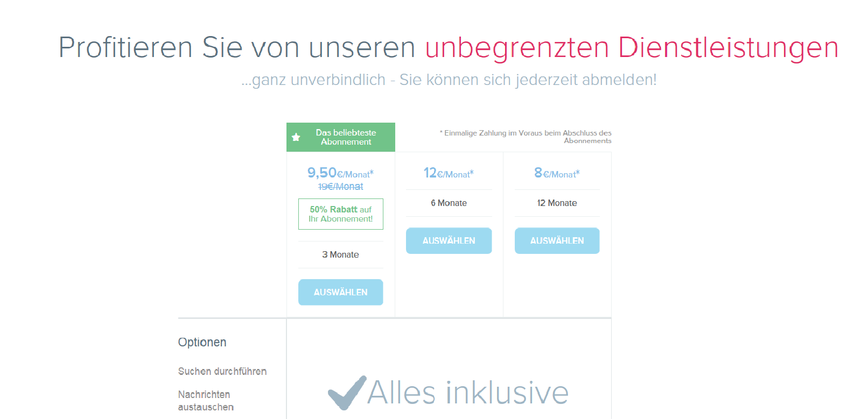Click the Suchen durchführen option

222,371
